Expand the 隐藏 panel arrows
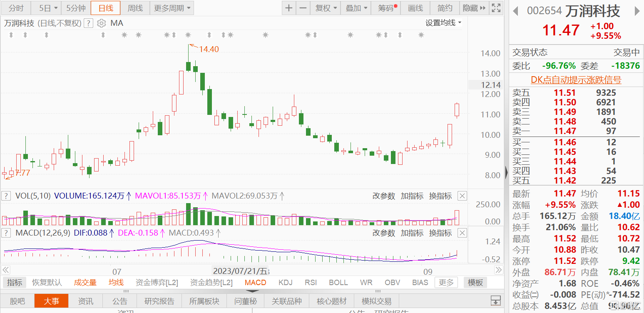 pyautogui.click(x=474, y=8)
